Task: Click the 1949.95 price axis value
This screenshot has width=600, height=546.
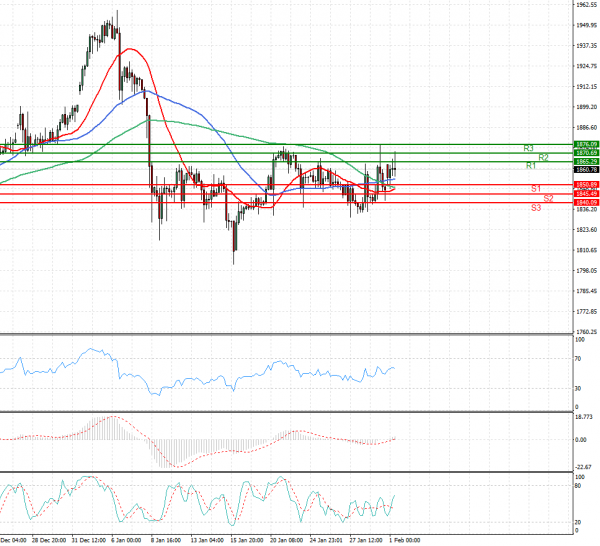Action: tap(587, 25)
